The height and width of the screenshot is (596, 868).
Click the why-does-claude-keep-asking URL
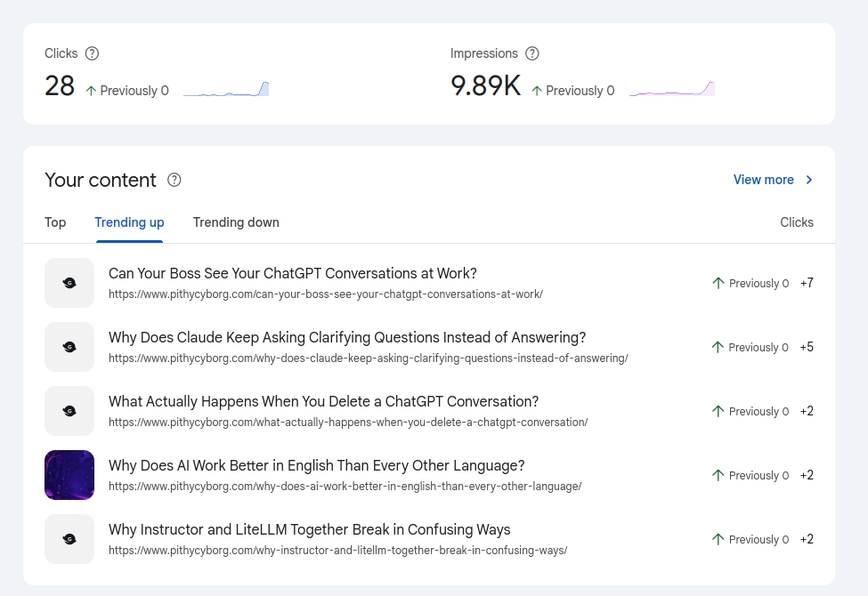369,358
